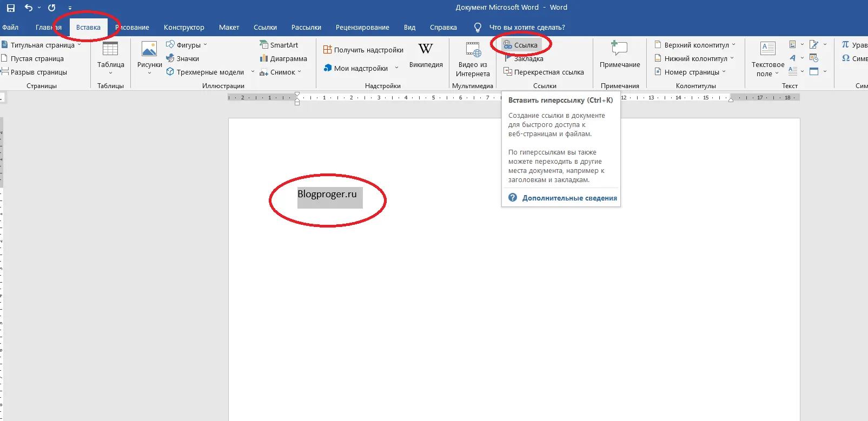Insert a page break (Разрыв страницы)
The width and height of the screenshot is (868, 421).
pos(34,72)
